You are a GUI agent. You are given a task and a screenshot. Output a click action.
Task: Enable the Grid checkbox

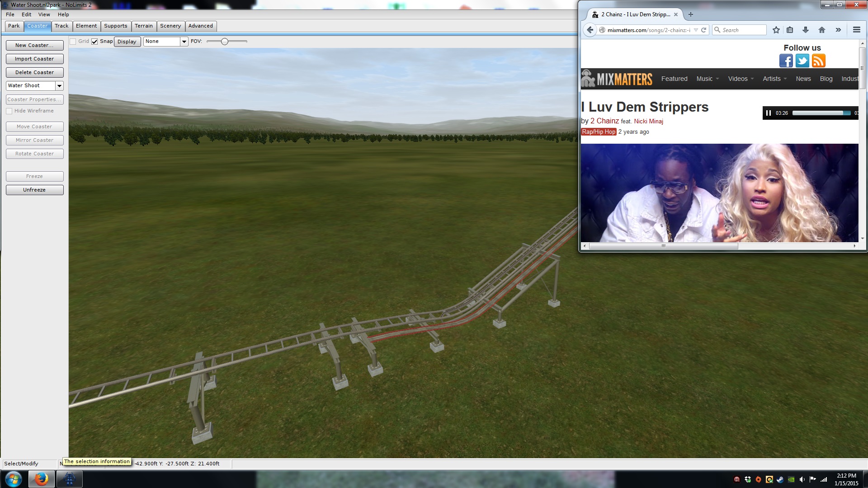73,42
